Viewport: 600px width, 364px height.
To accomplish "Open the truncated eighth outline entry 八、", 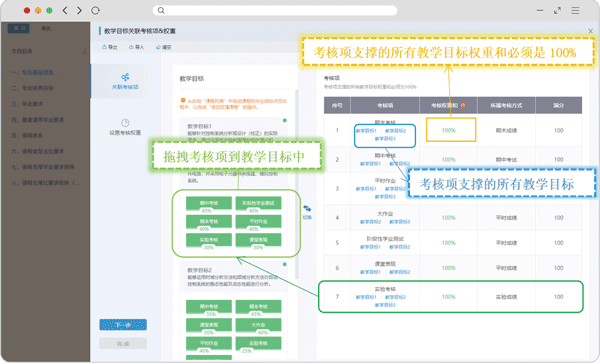I will point(46,183).
